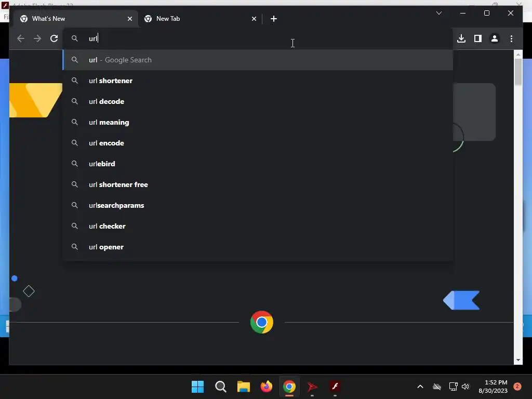Open Adobe Flash Player from taskbar

(335, 387)
